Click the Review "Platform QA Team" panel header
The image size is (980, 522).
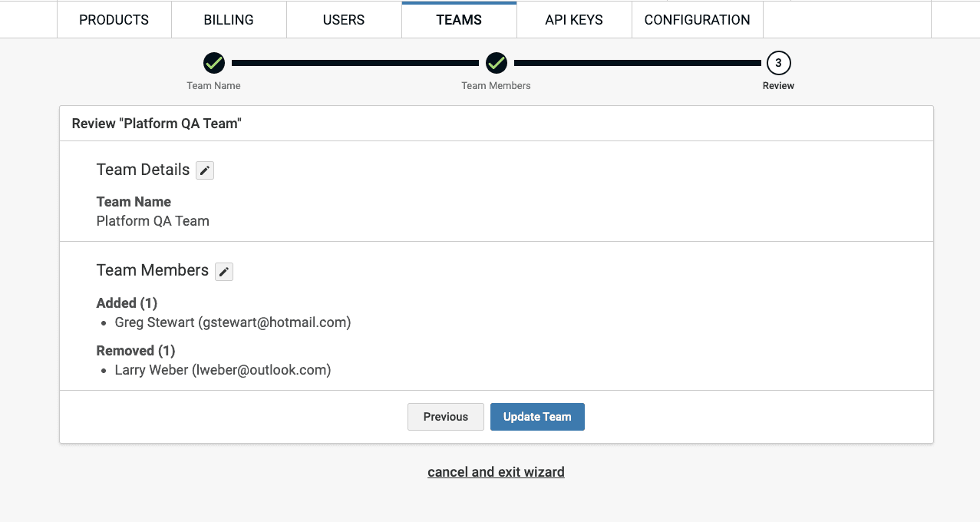click(x=157, y=124)
